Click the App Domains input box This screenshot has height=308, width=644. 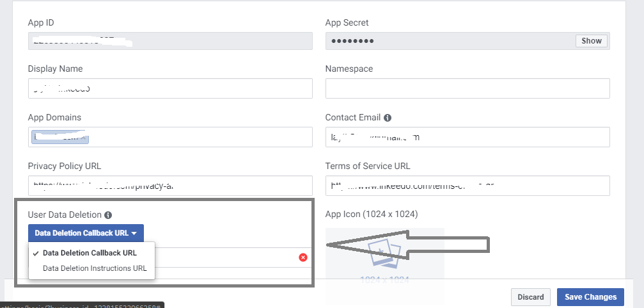tap(198, 137)
